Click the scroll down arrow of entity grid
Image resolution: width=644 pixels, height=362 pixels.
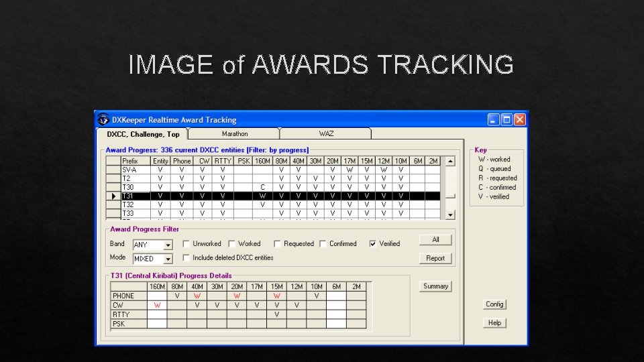pyautogui.click(x=451, y=215)
